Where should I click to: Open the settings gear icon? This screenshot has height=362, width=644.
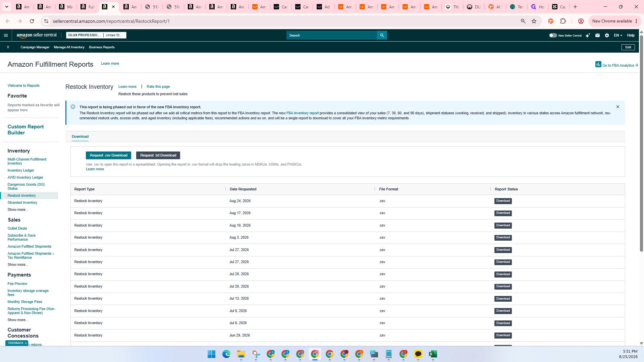[x=607, y=35]
